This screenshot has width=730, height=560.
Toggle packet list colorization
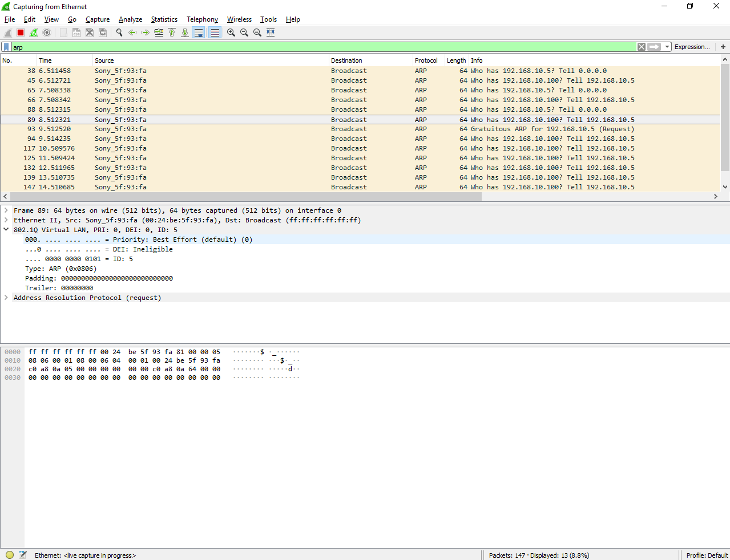pos(215,33)
